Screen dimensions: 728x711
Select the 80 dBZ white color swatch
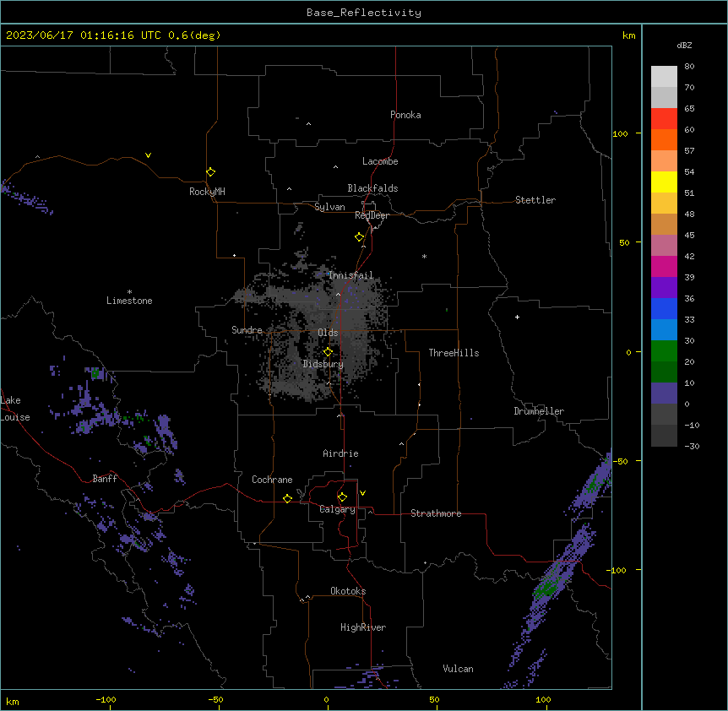(x=664, y=77)
